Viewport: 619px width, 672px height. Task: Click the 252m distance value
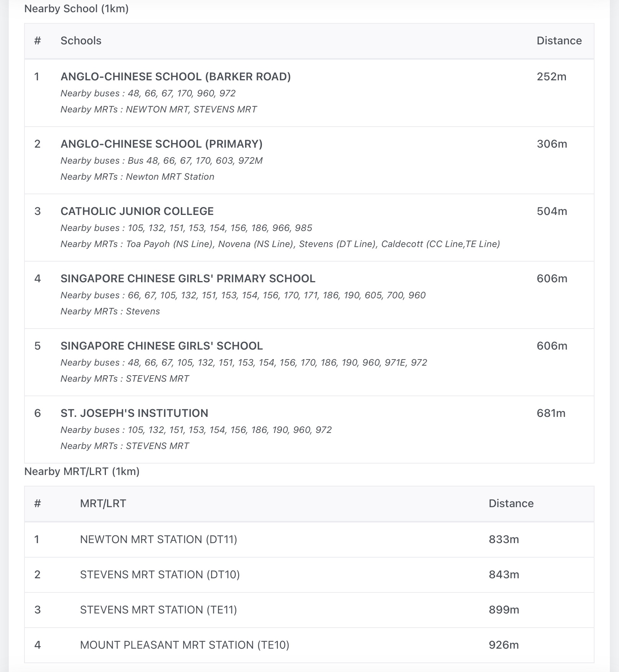pyautogui.click(x=551, y=76)
